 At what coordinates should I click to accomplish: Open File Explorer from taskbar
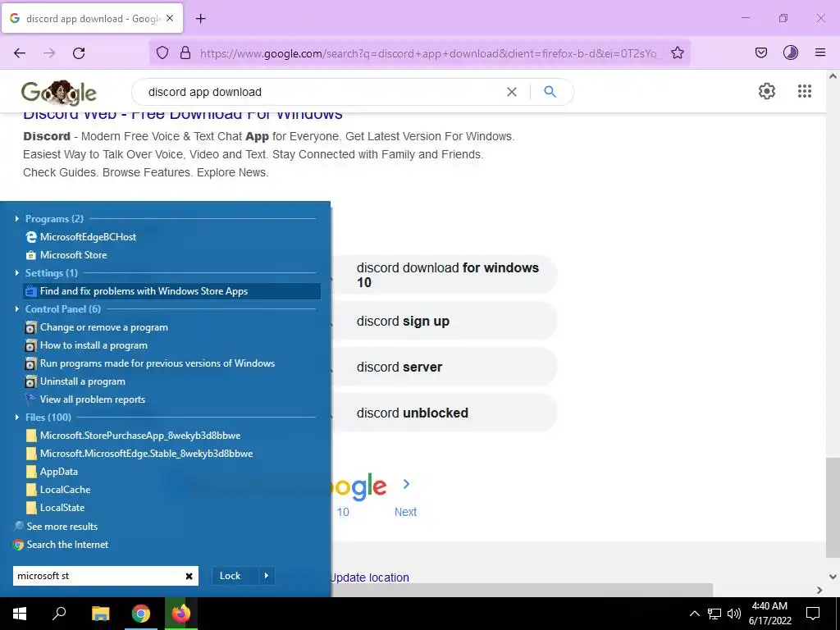pyautogui.click(x=100, y=614)
